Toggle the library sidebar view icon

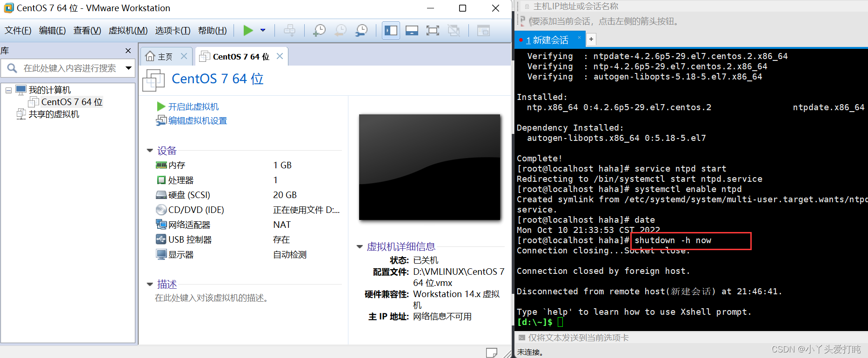pos(391,31)
